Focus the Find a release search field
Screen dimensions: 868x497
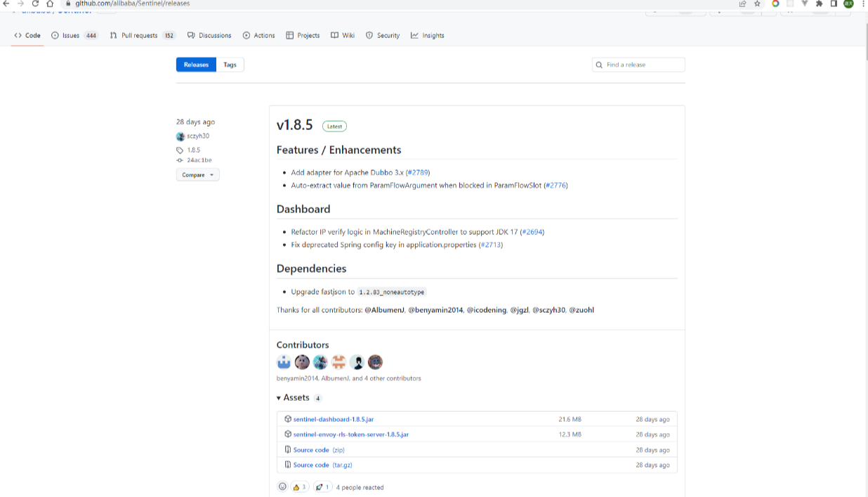[638, 65]
